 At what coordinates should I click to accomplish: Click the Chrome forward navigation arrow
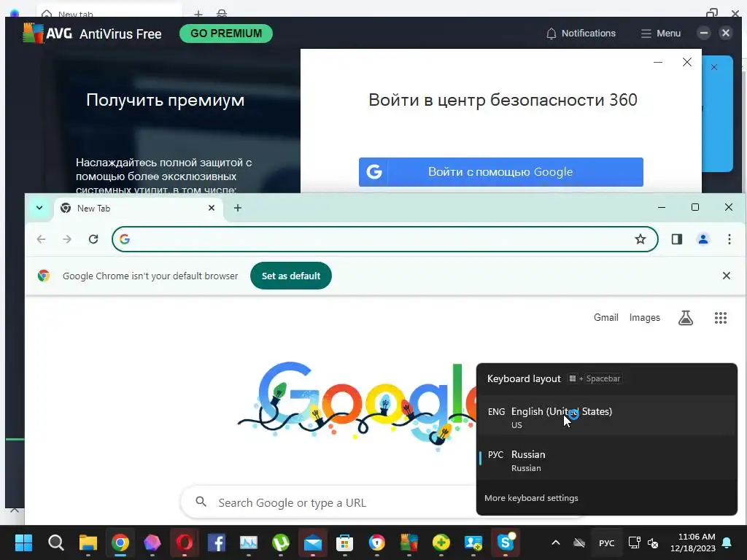[67, 239]
